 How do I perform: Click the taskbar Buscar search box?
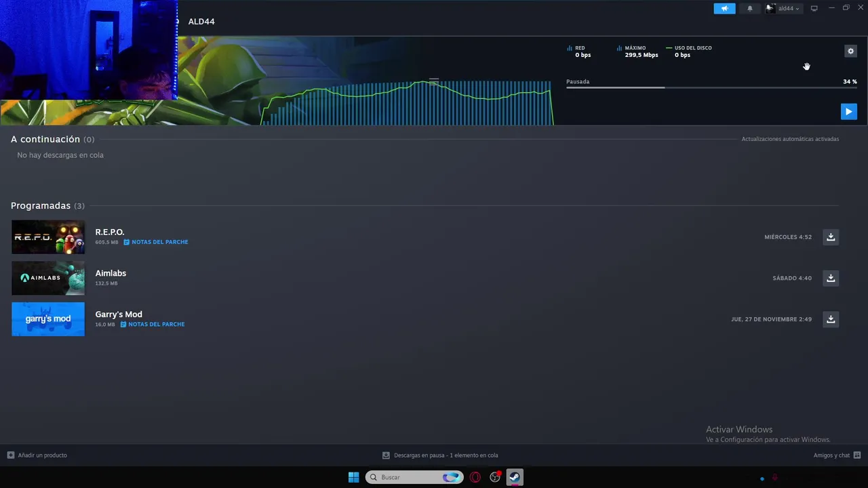coord(414,477)
